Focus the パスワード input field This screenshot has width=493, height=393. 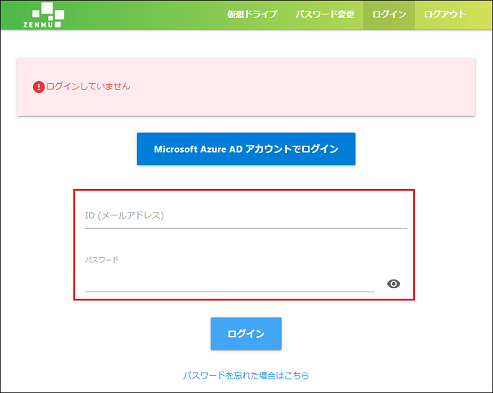229,283
